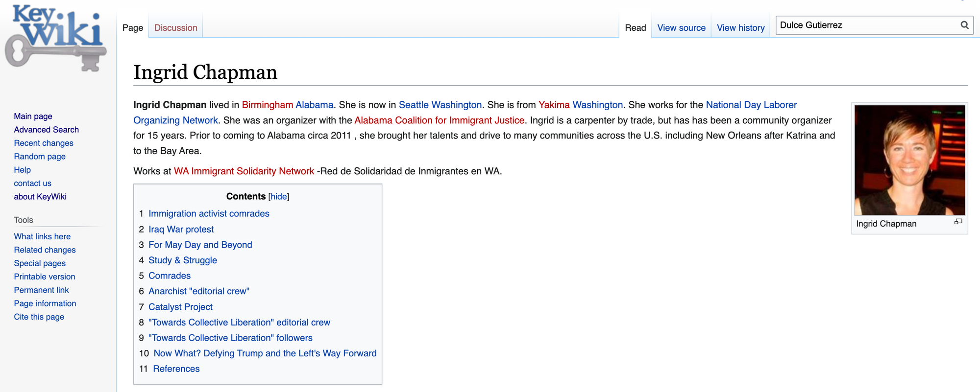Open a Random page
980x392 pixels.
(x=40, y=157)
